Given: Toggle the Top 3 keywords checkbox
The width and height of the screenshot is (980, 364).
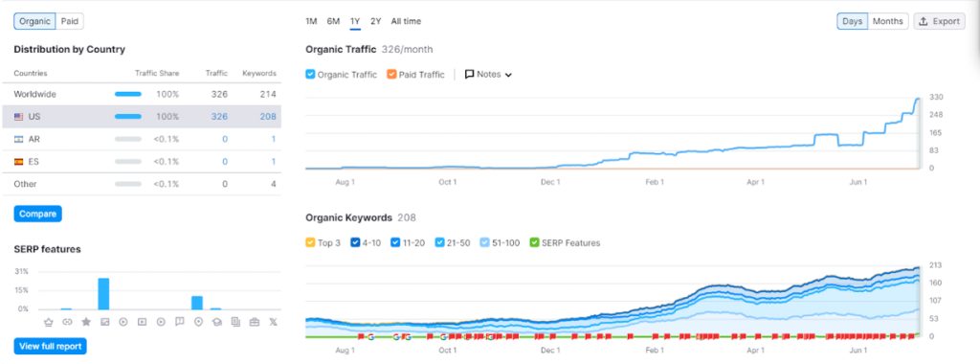Looking at the screenshot, I should tap(311, 242).
